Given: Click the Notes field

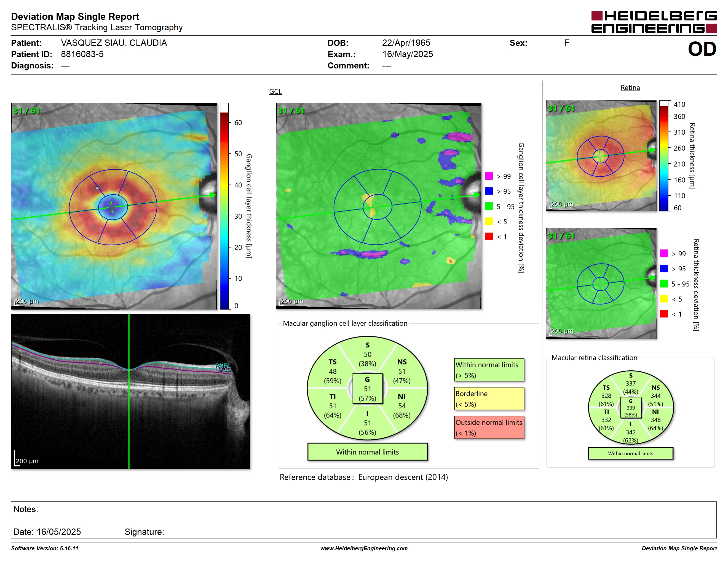Looking at the screenshot, I should [364, 520].
